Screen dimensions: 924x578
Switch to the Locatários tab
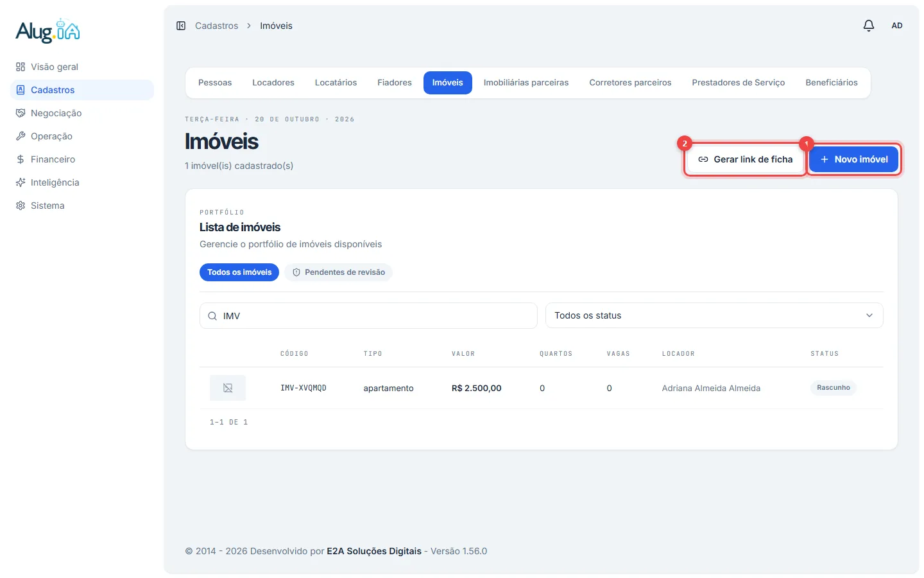pyautogui.click(x=336, y=83)
